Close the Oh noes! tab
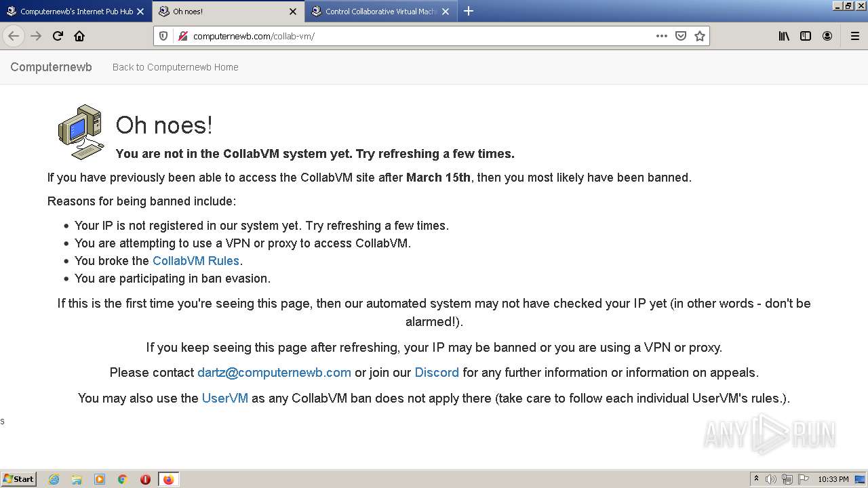 pyautogui.click(x=293, y=12)
